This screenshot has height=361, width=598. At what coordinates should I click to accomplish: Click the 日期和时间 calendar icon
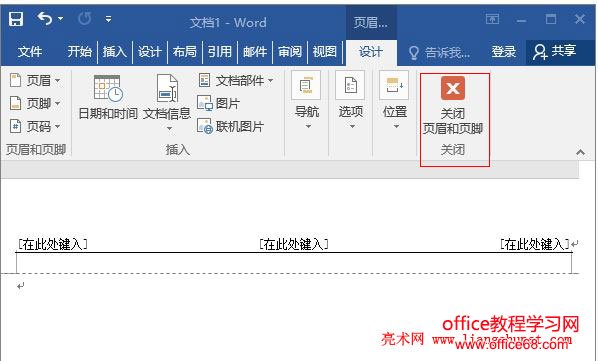pos(108,88)
